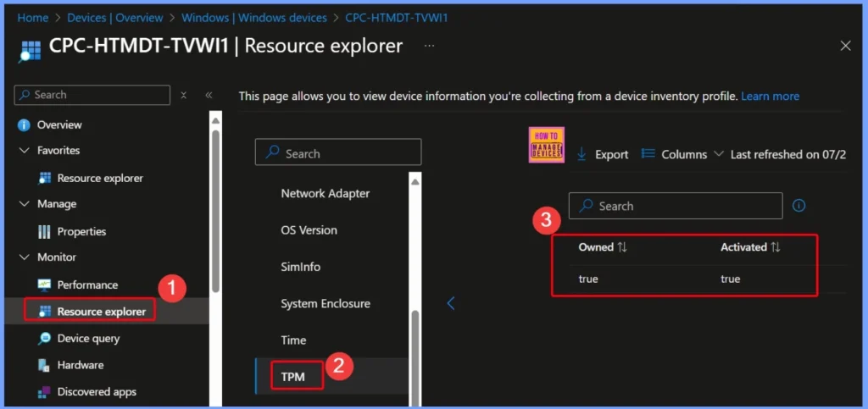Click the true value under Activated
The height and width of the screenshot is (409, 868).
[x=730, y=279]
